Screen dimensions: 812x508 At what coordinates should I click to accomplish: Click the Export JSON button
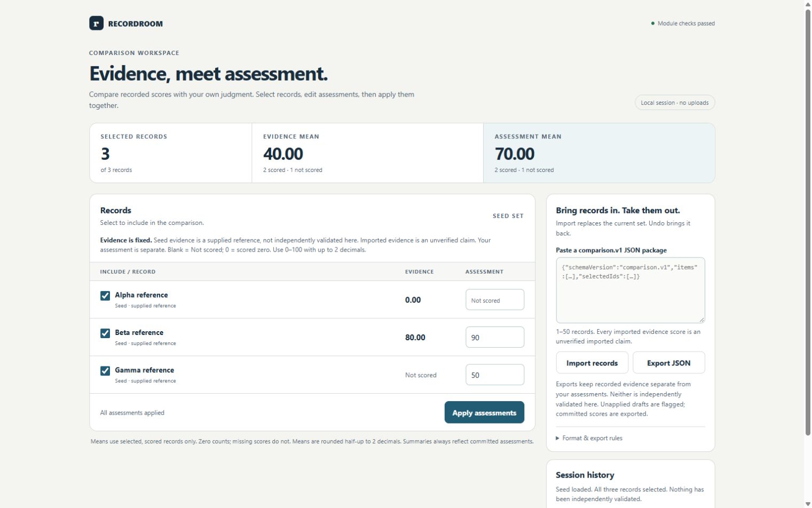[x=668, y=363]
